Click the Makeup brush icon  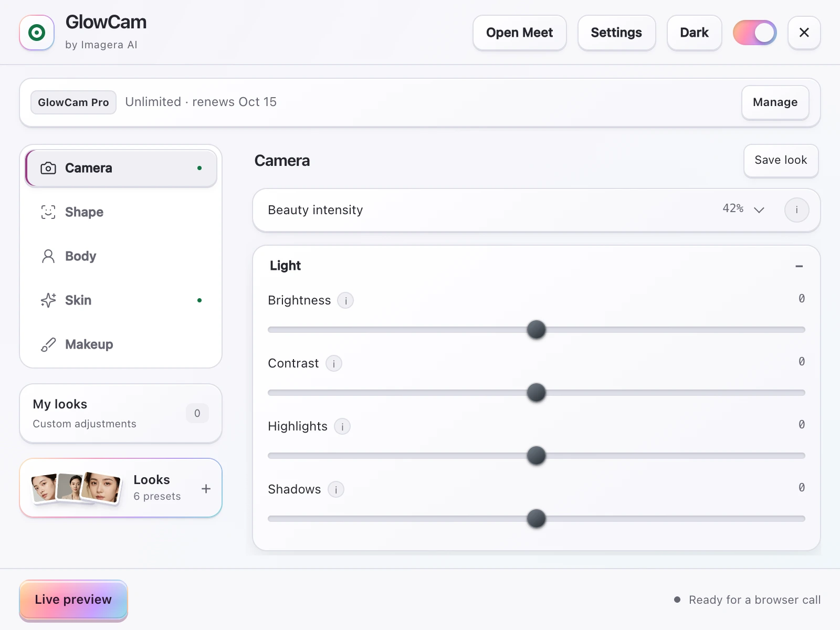48,344
